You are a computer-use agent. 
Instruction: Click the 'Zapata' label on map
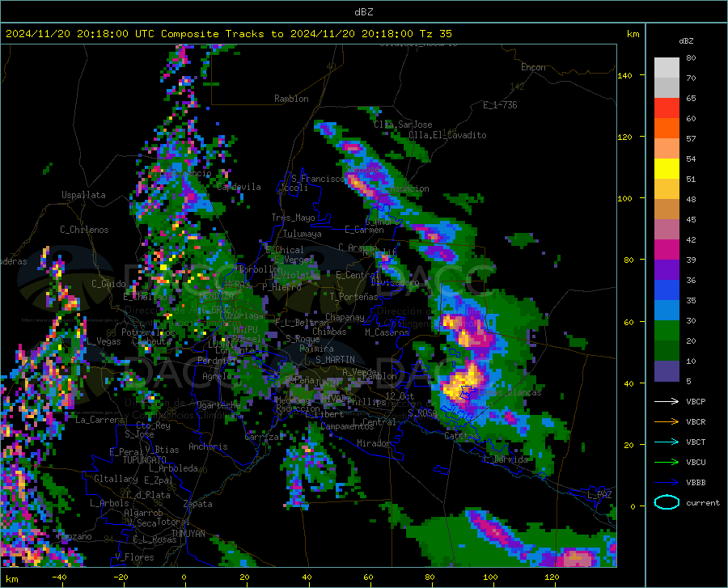click(x=198, y=504)
